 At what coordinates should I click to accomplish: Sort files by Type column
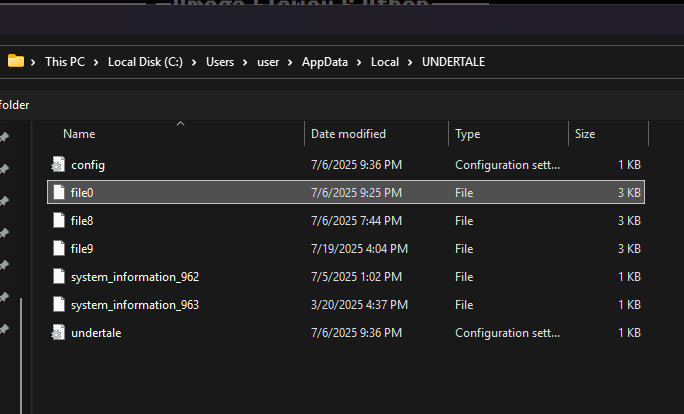click(468, 134)
